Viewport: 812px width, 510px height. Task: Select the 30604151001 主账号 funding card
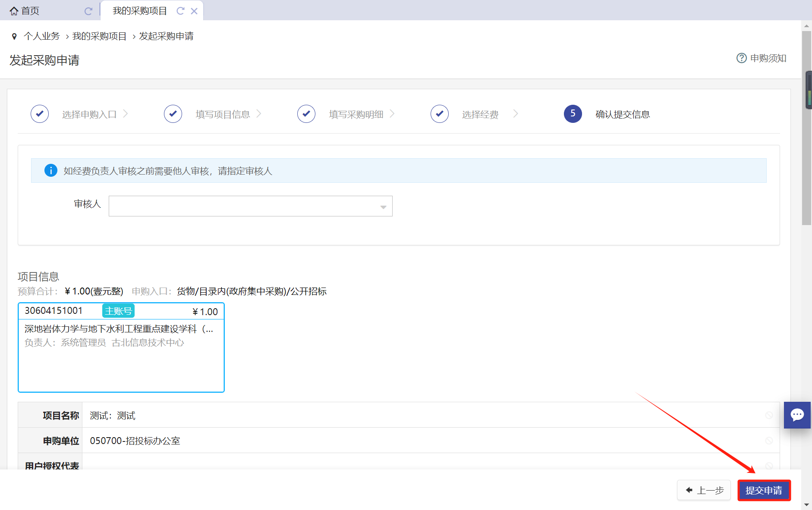click(121, 347)
